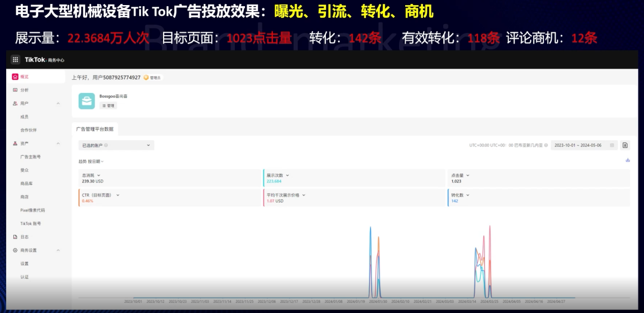Collapse the 资产 sidebar section
The width and height of the screenshot is (644, 313).
pos(58,144)
